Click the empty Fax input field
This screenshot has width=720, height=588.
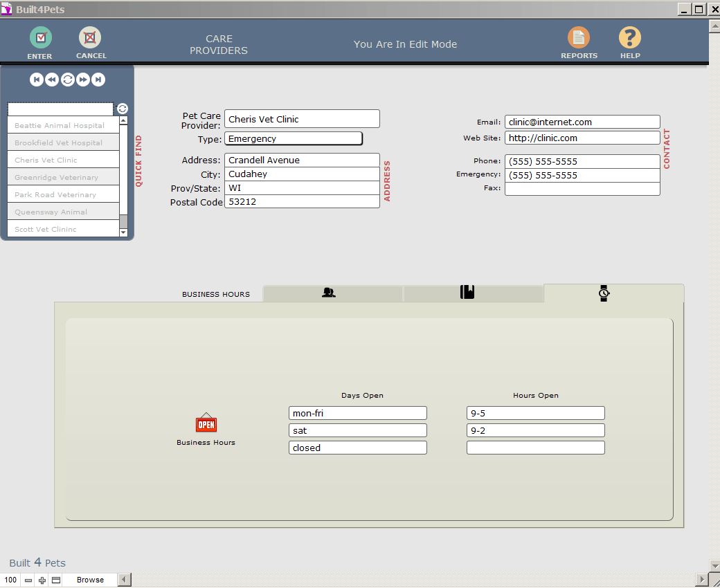(582, 188)
